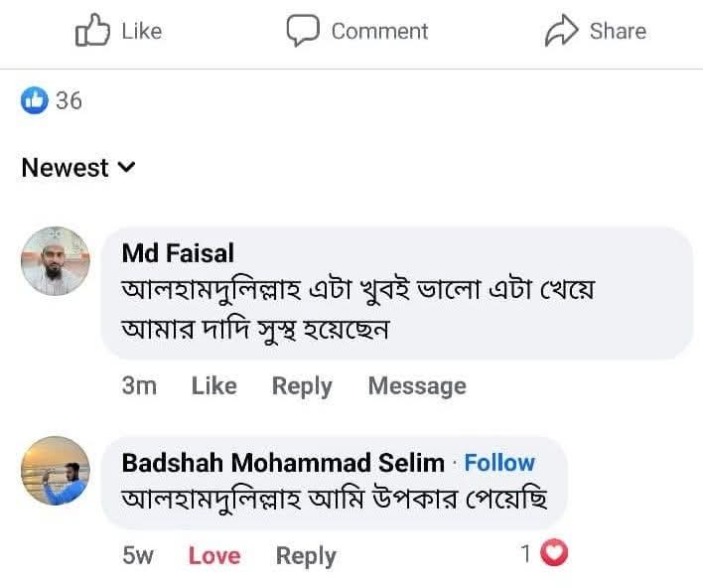
Task: Click the 3m timestamp on Md Faisal's comment
Action: click(139, 385)
